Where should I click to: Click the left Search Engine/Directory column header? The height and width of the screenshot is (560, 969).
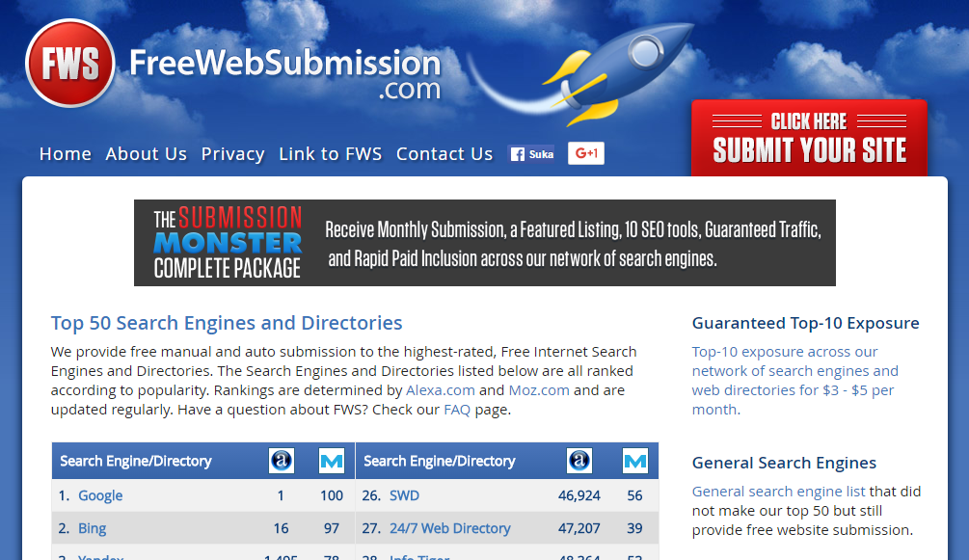[135, 461]
